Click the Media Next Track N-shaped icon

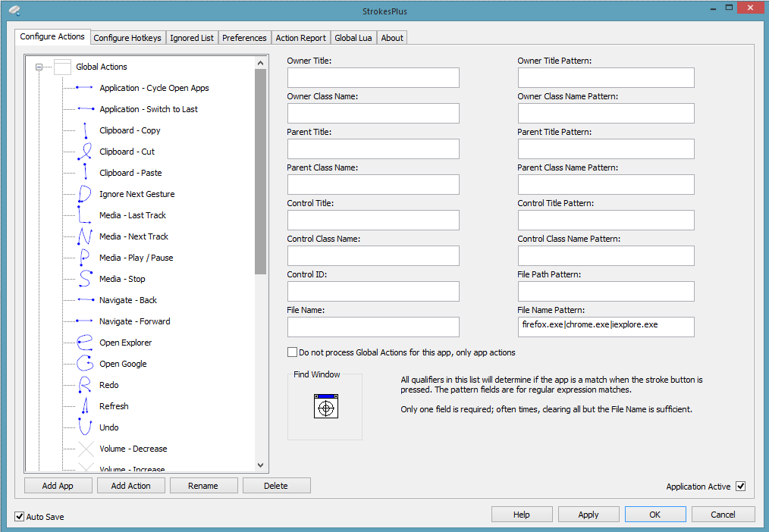point(84,236)
